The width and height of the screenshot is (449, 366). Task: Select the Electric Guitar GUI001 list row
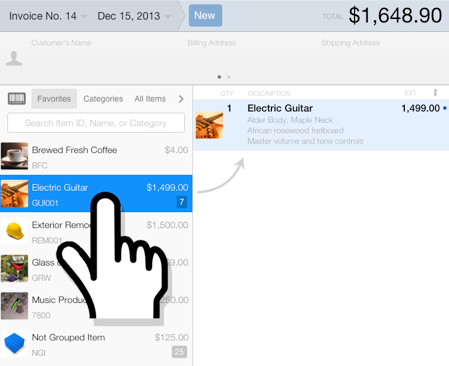[x=96, y=193]
